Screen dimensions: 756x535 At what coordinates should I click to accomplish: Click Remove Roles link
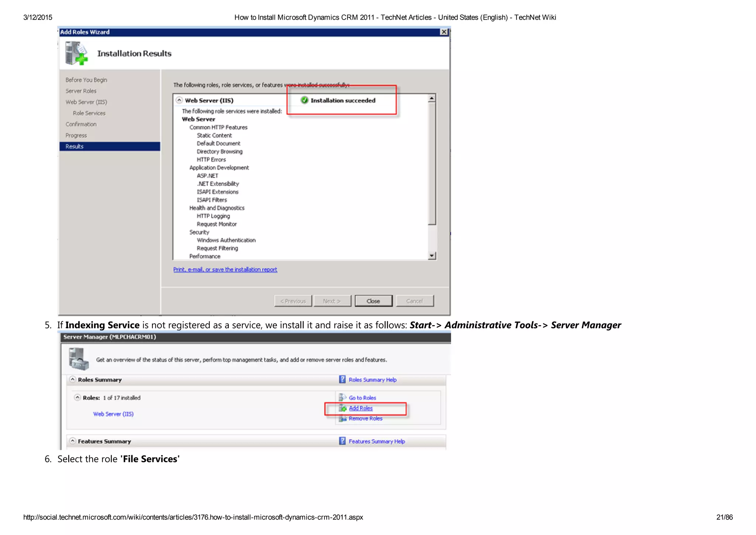365,419
